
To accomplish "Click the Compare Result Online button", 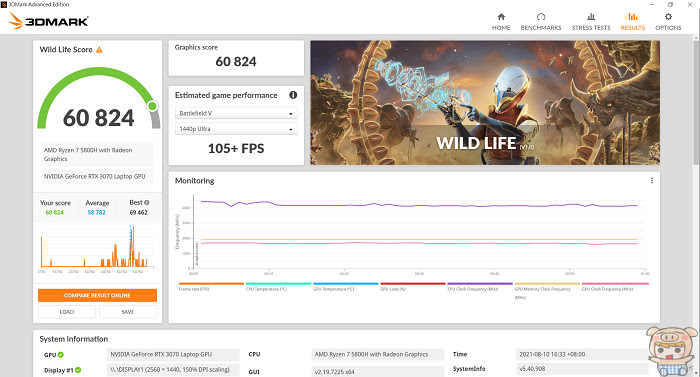I will [x=97, y=295].
